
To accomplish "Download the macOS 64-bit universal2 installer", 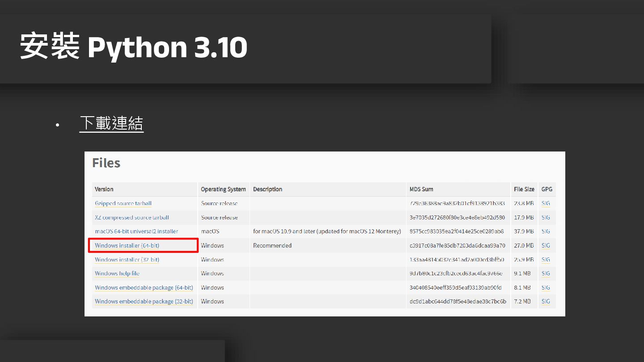I will point(136,232).
